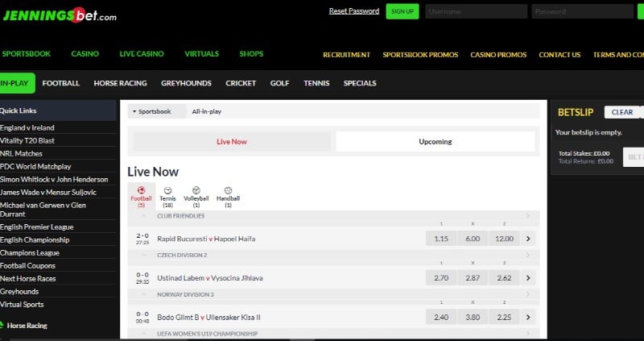The height and width of the screenshot is (341, 644).
Task: Open more markets for Ustinad Labem match
Action: point(528,278)
